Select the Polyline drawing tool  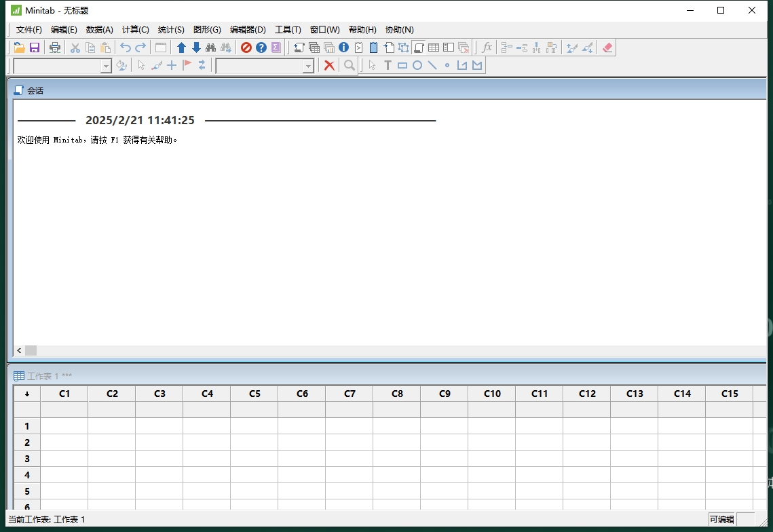pyautogui.click(x=462, y=65)
